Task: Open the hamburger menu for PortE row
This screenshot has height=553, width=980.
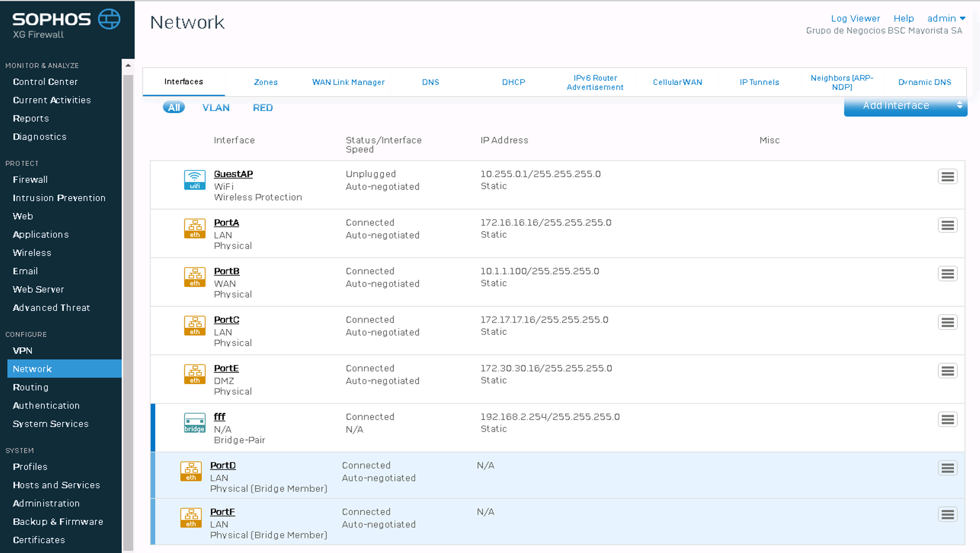Action: point(948,371)
